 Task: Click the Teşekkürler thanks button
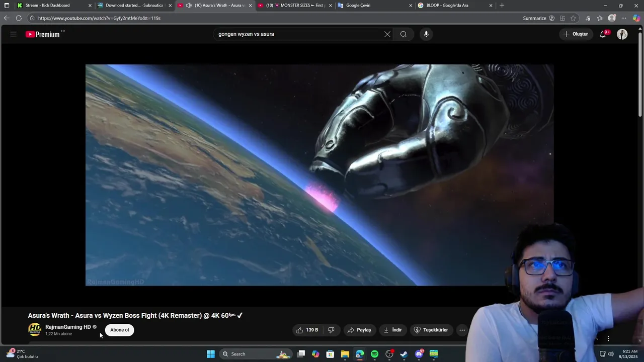pos(431,330)
